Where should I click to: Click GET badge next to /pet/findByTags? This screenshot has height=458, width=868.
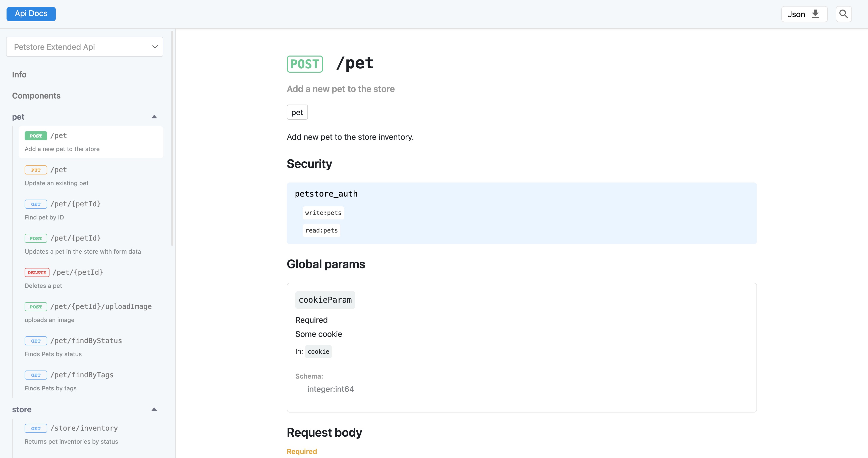pyautogui.click(x=36, y=375)
